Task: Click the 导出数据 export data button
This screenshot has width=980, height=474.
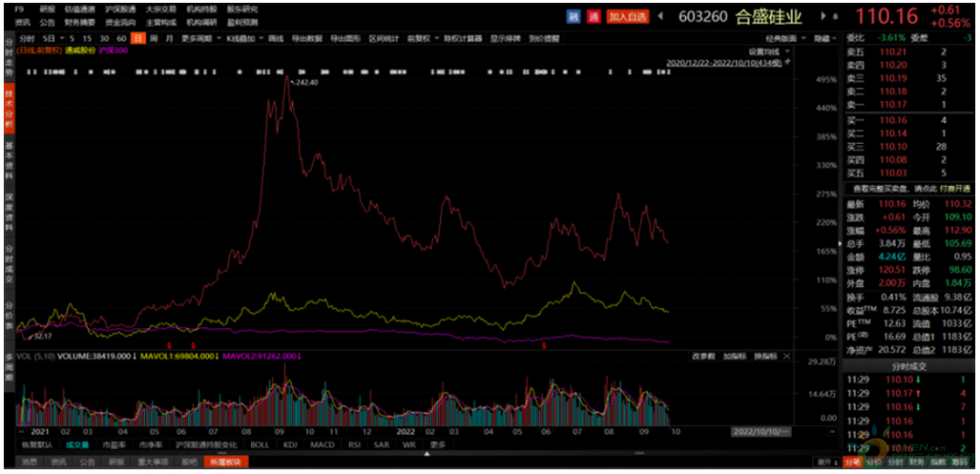Action: coord(310,36)
